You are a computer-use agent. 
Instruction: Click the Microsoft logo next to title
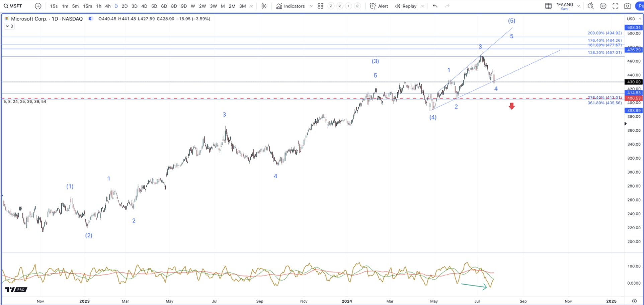[x=7, y=19]
